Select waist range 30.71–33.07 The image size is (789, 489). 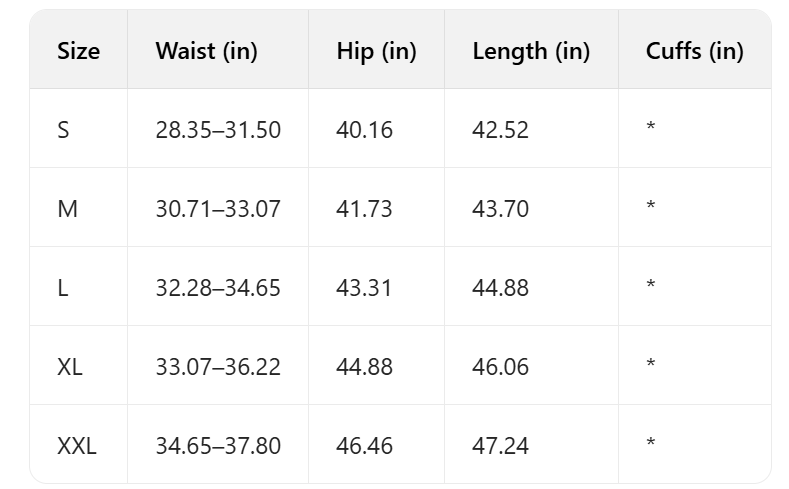[218, 209]
